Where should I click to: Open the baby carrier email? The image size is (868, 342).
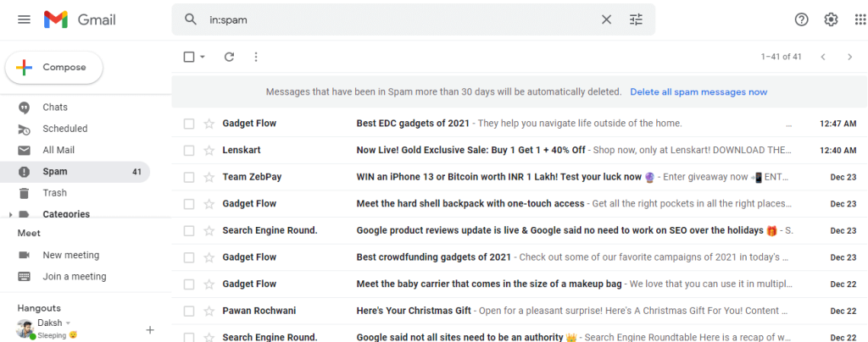coord(520,284)
